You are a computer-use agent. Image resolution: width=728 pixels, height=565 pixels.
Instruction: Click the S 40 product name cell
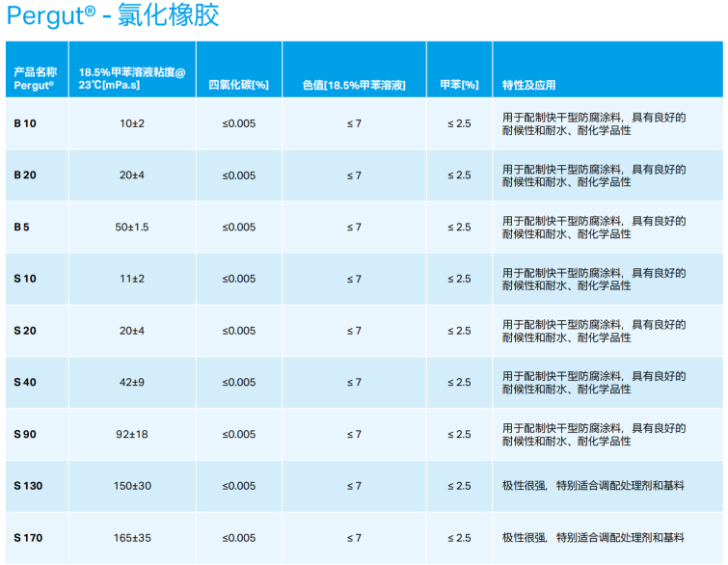[25, 383]
